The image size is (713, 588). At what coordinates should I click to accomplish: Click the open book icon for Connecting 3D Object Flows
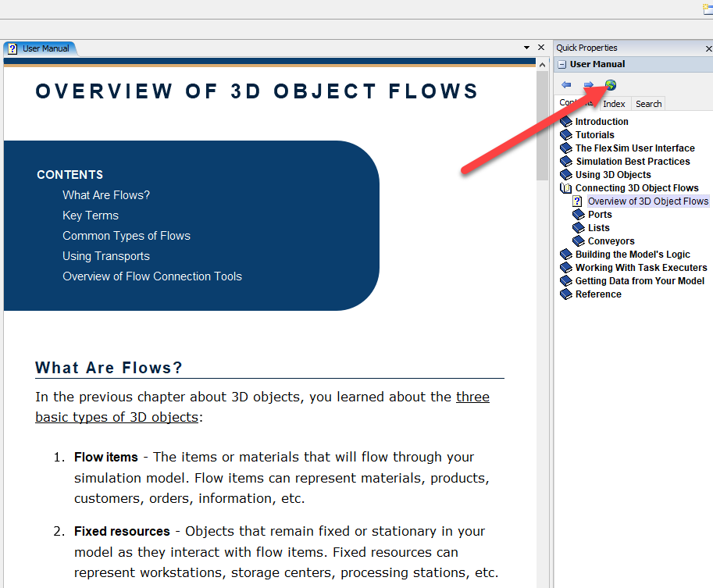tap(566, 188)
